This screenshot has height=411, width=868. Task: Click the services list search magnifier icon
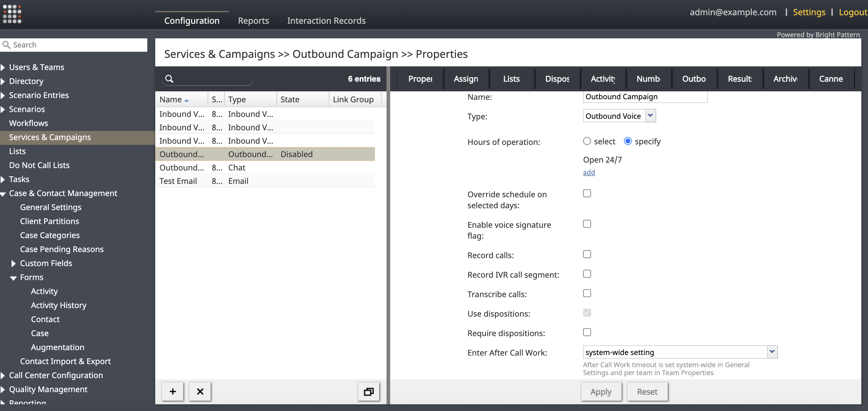click(169, 79)
